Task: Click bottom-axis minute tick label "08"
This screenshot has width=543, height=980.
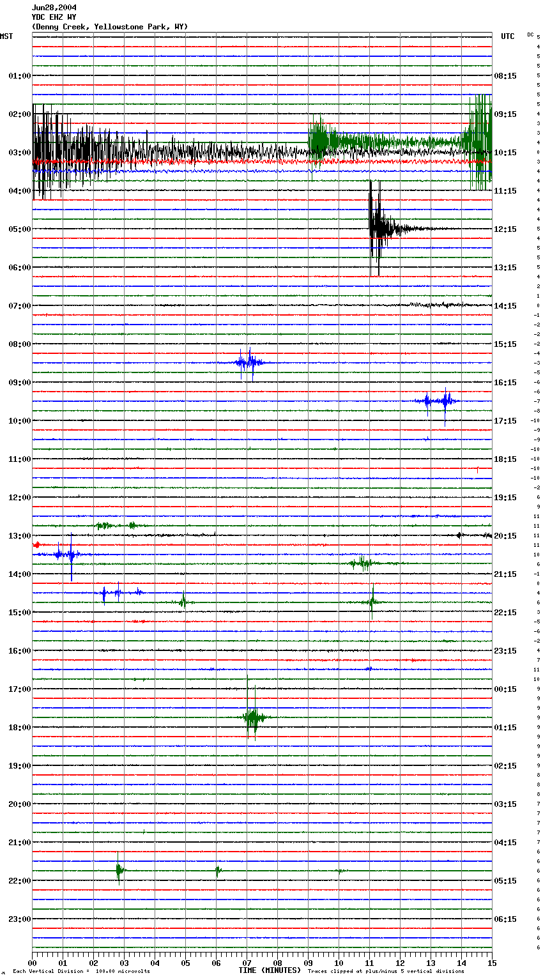Action: [277, 963]
